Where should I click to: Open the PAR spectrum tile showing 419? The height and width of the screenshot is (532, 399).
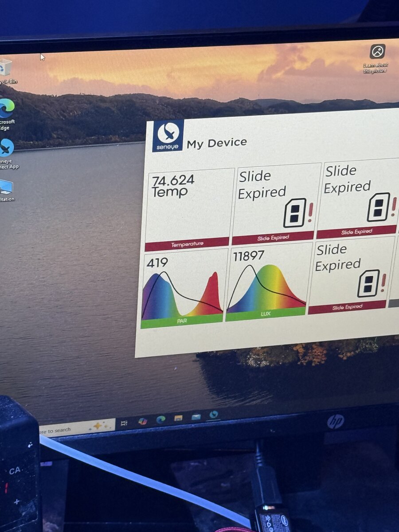click(x=183, y=289)
